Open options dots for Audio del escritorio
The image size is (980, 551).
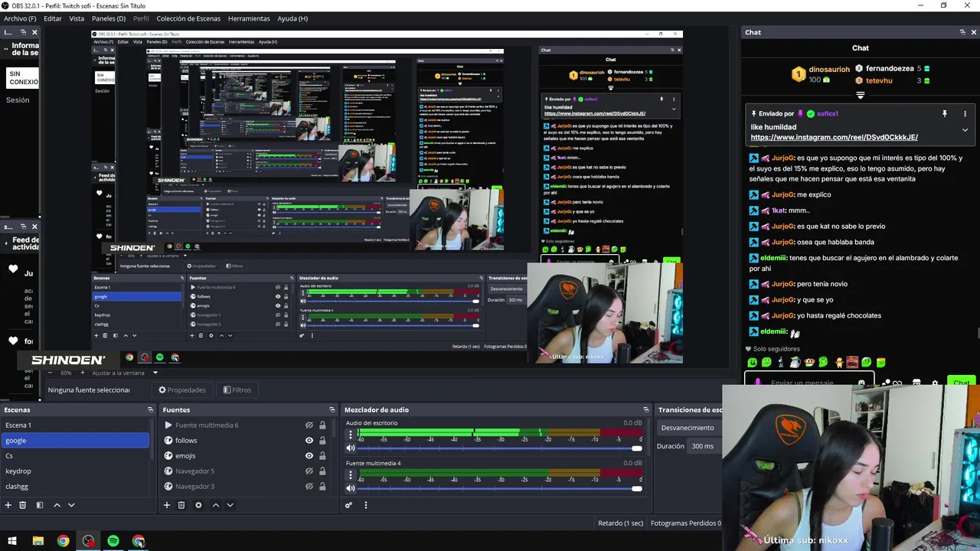pos(351,435)
